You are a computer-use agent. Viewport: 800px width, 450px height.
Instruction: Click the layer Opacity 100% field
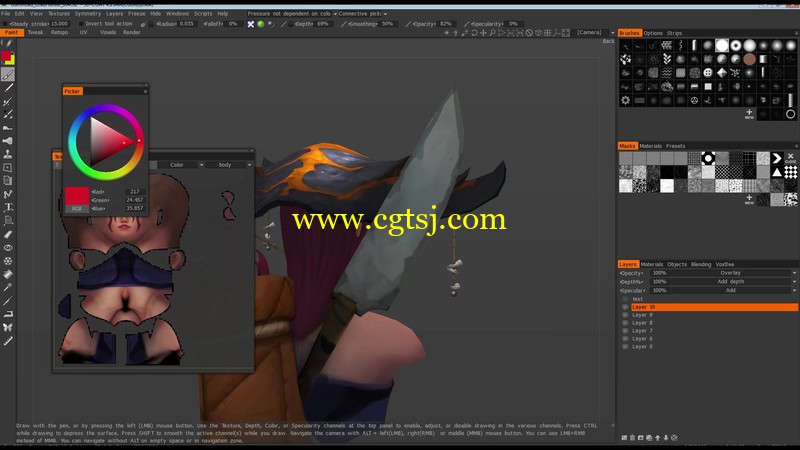tap(660, 273)
